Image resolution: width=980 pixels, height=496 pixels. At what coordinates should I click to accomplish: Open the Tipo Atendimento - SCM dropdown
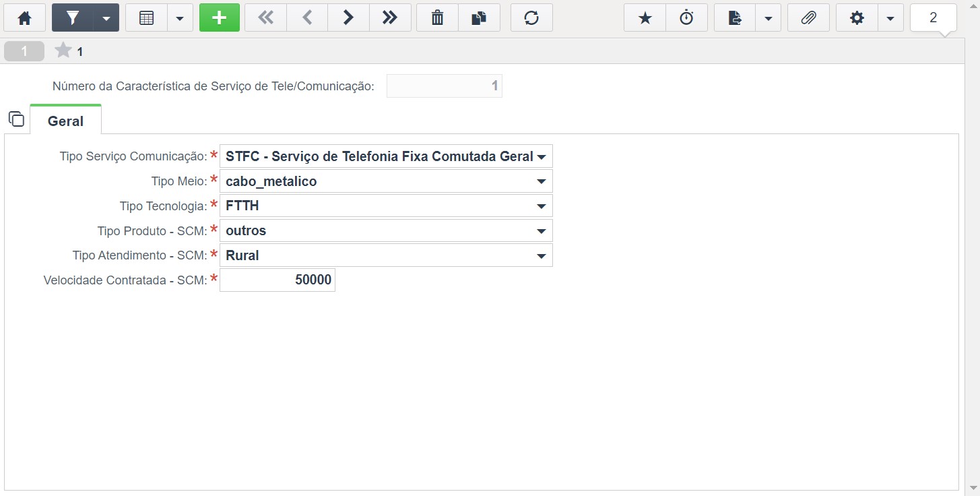[x=386, y=255]
